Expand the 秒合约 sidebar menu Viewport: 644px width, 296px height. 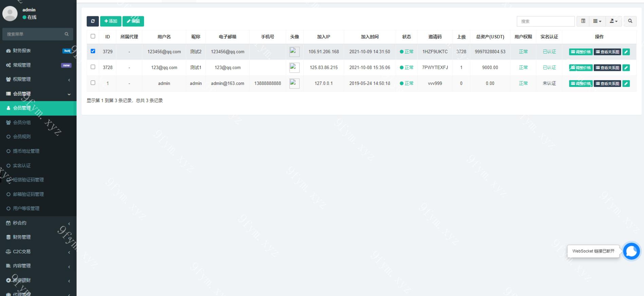[x=38, y=223]
